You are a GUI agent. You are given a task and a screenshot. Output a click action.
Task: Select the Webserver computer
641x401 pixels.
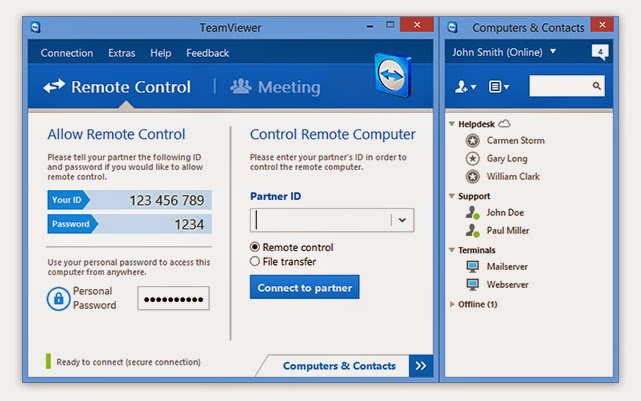click(x=507, y=285)
